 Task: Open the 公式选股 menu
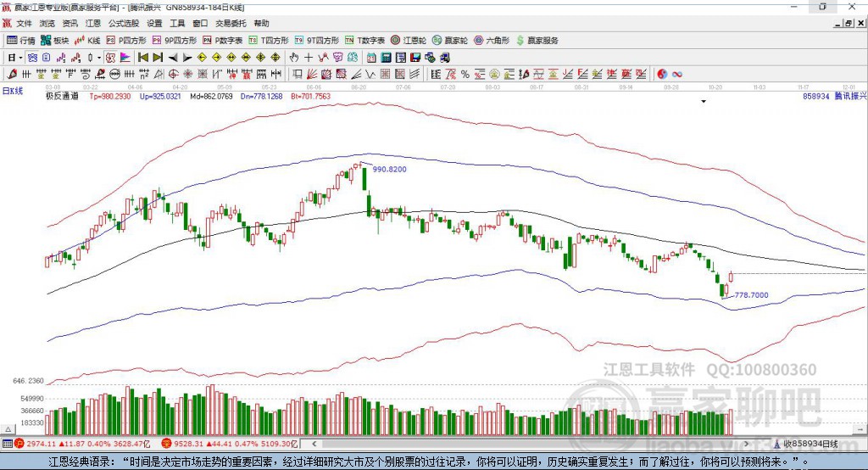(124, 23)
